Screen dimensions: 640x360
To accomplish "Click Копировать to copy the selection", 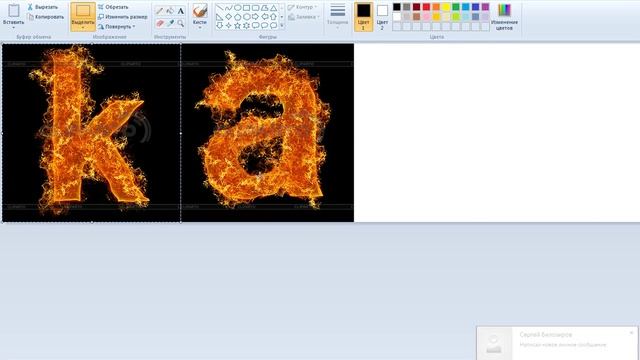I will 46,17.
